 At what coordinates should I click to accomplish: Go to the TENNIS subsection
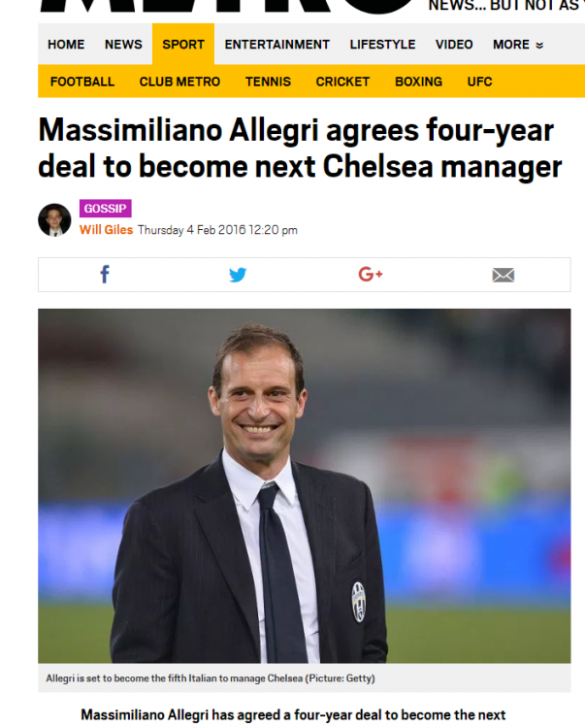[x=268, y=82]
